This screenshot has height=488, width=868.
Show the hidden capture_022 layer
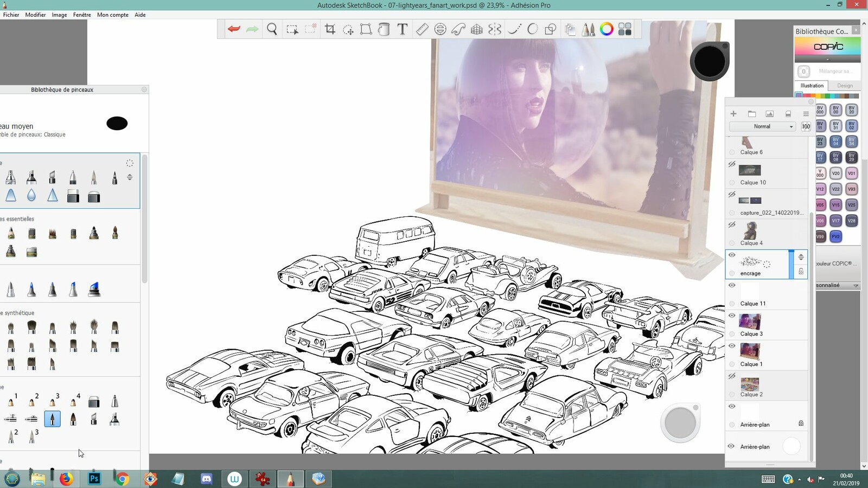[732, 194]
